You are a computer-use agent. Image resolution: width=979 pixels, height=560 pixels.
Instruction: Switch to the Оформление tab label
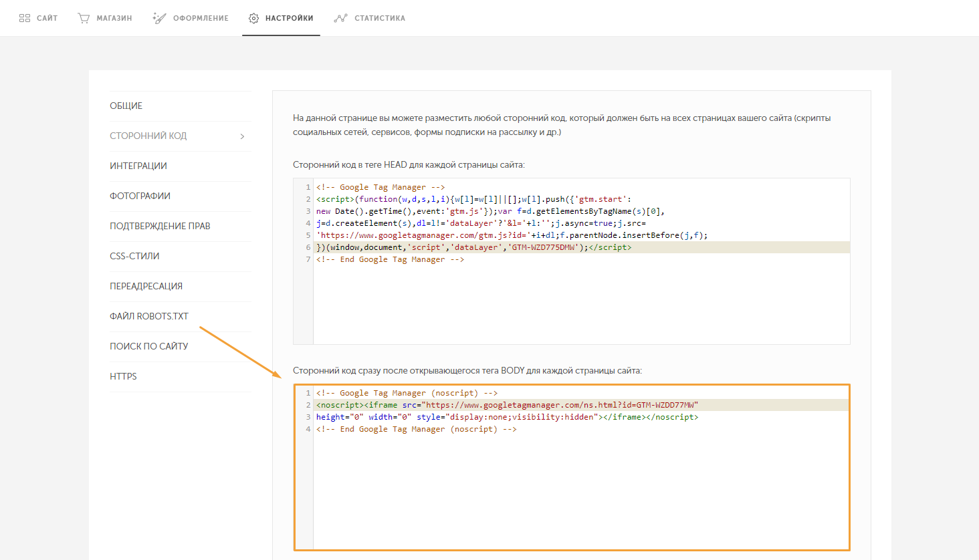pos(201,18)
